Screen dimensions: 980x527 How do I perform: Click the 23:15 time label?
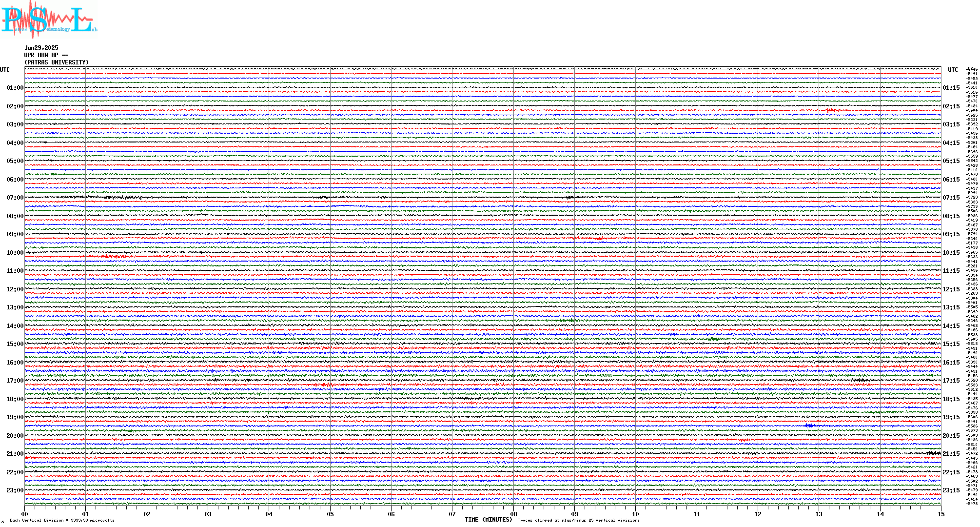(951, 490)
